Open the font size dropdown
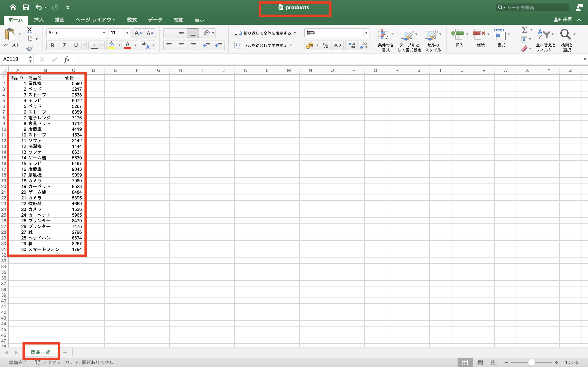 127,33
